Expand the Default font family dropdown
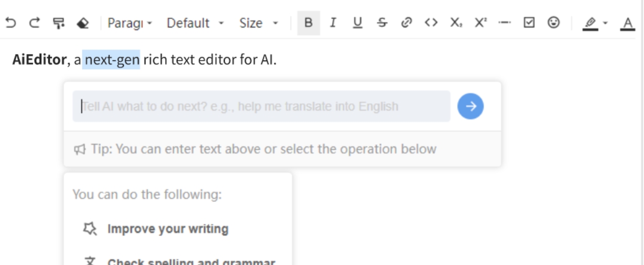This screenshot has width=644, height=265. [195, 23]
